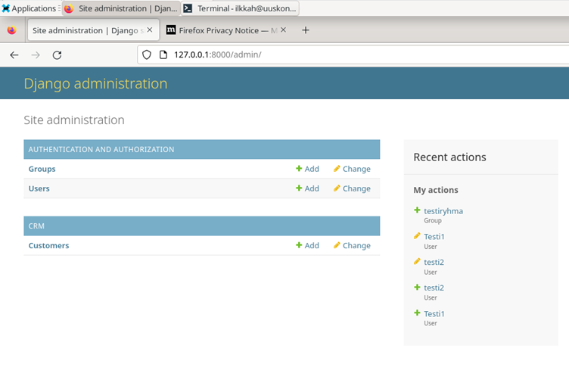Click the Change link for Users
This screenshot has height=392, width=569.
click(x=352, y=188)
